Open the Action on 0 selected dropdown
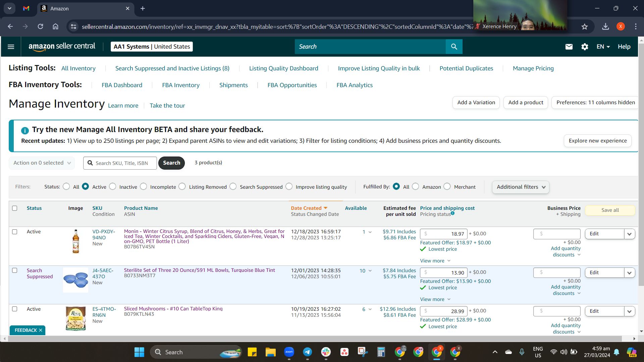This screenshot has height=362, width=644. click(x=42, y=163)
